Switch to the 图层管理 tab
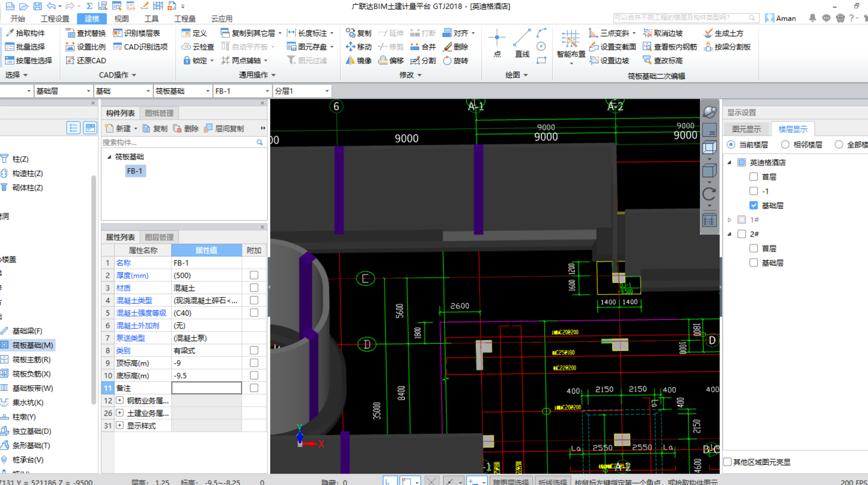The width and height of the screenshot is (868, 485). click(159, 237)
